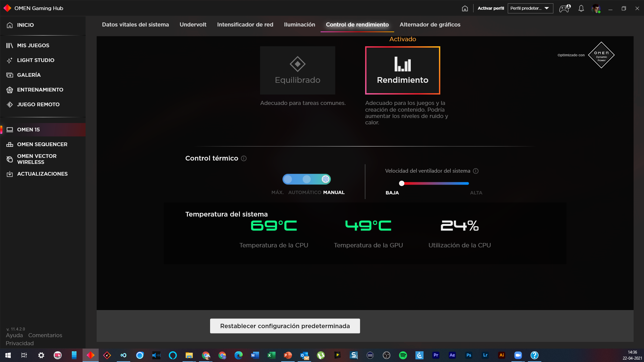Open the game controller icon in header

tap(564, 8)
